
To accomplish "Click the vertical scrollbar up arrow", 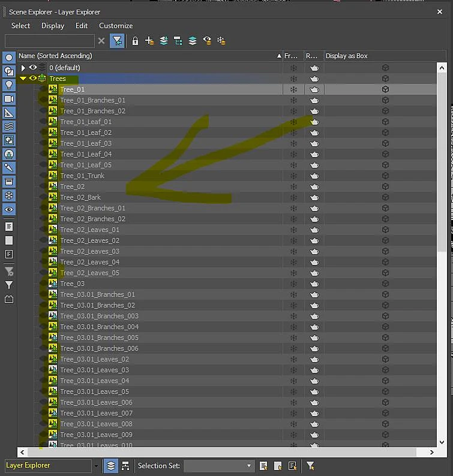I will tap(442, 68).
